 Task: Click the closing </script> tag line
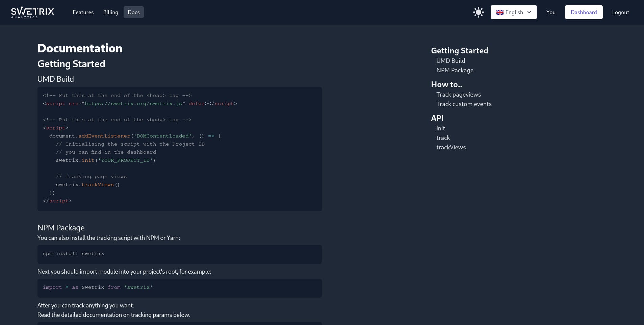coord(57,201)
